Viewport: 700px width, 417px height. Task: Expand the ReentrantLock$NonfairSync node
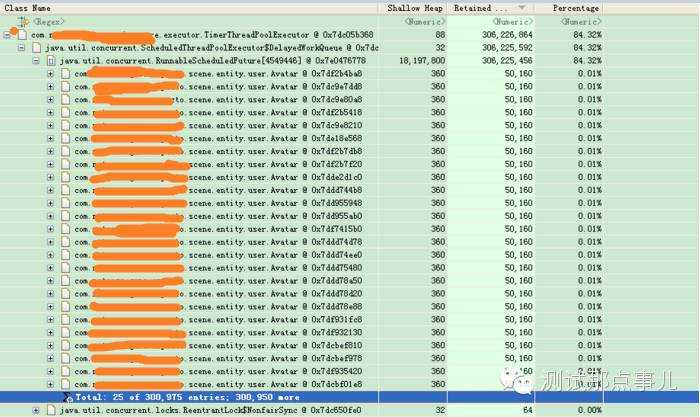pos(36,410)
